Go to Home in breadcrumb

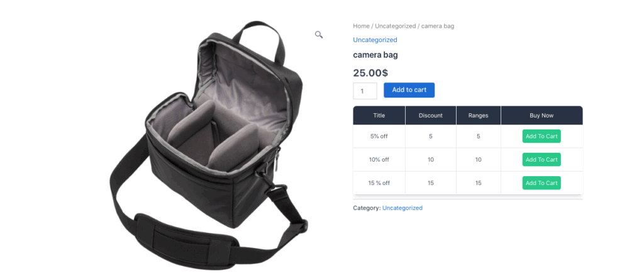pos(361,26)
